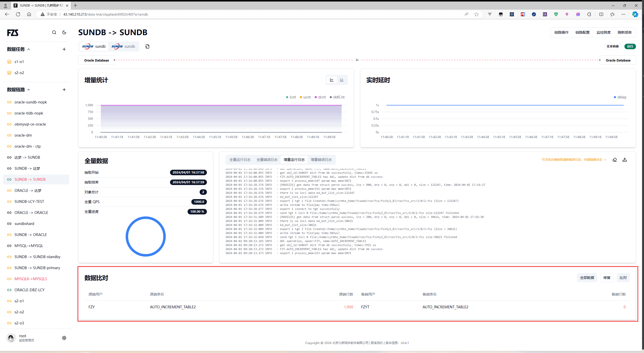This screenshot has height=353, width=644.
Task: Click the sidebar search icon
Action: [54, 32]
